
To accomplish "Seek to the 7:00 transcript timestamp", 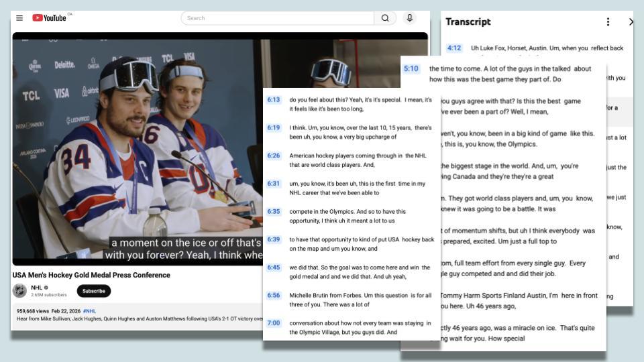I will (273, 323).
